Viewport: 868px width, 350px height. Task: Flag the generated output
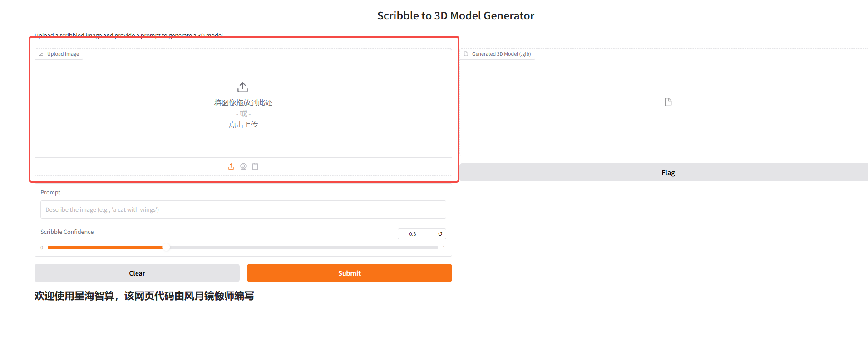668,172
